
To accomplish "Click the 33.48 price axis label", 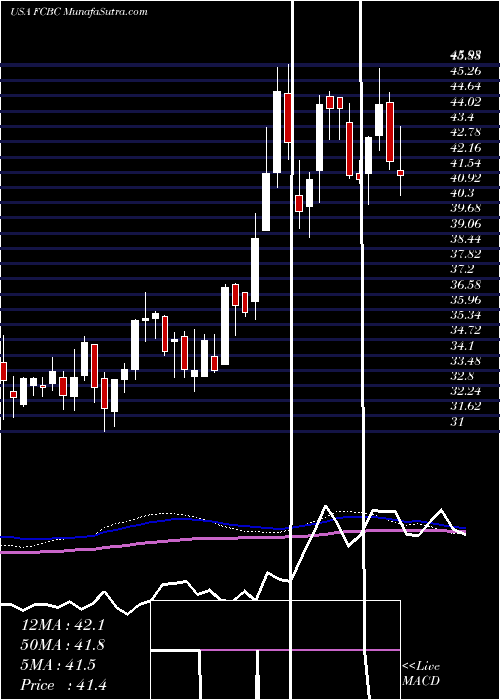I will point(466,361).
